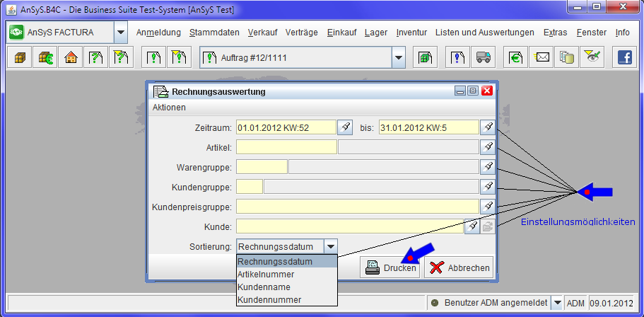Open the Stammdaten menu
The width and height of the screenshot is (644, 317).
click(214, 33)
